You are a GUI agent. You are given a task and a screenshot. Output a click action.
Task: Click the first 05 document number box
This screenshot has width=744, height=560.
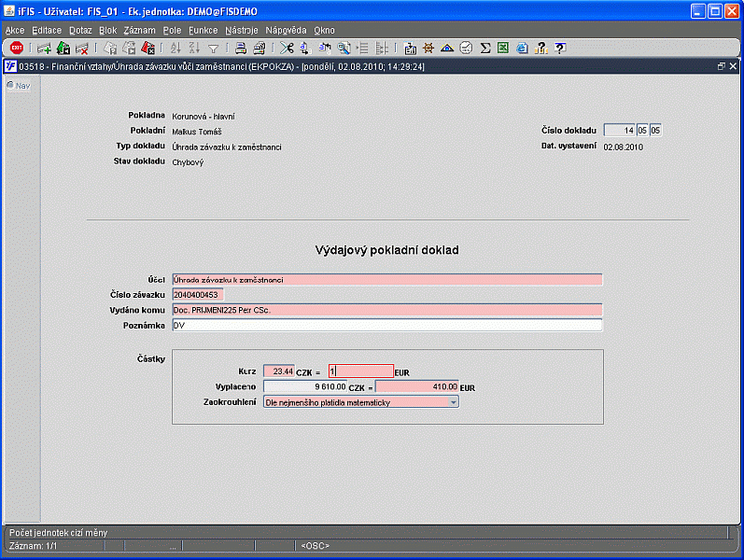(x=642, y=130)
